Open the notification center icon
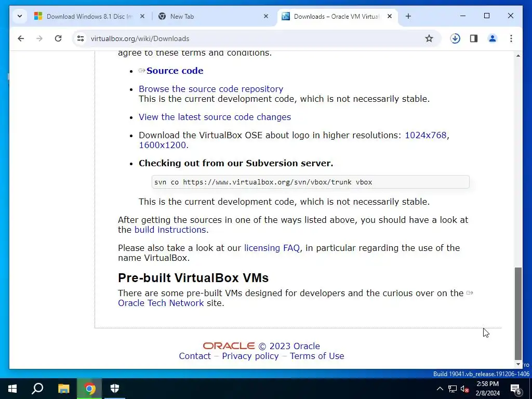Image resolution: width=532 pixels, height=399 pixels. [x=515, y=389]
